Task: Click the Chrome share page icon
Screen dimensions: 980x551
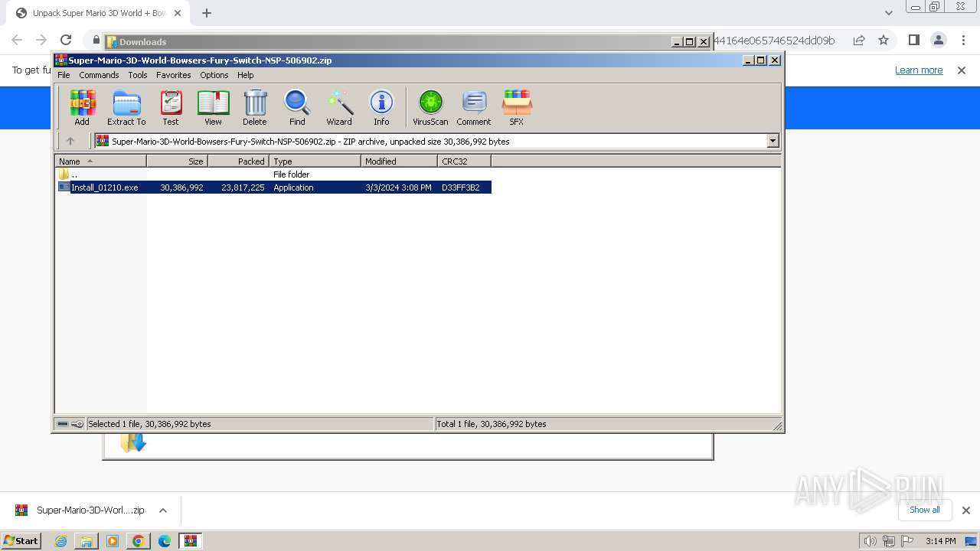Action: (x=859, y=41)
